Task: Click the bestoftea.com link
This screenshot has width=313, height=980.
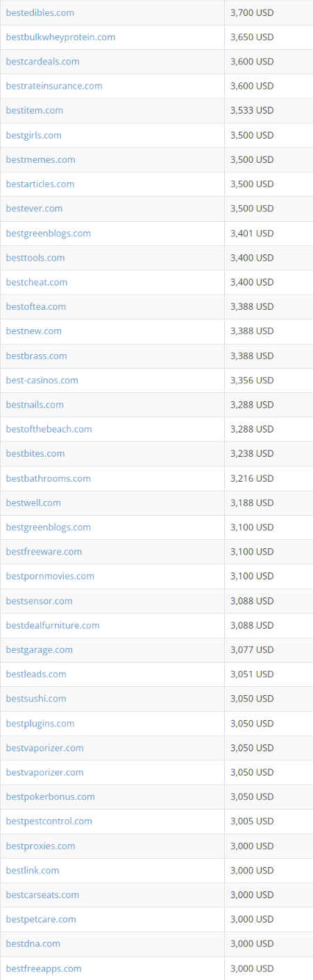Action: click(x=36, y=306)
